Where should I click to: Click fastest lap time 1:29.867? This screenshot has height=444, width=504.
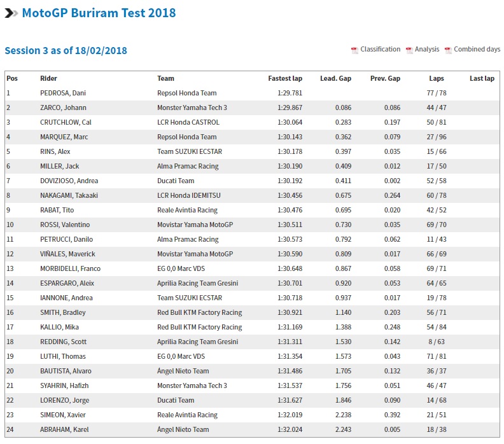(290, 108)
